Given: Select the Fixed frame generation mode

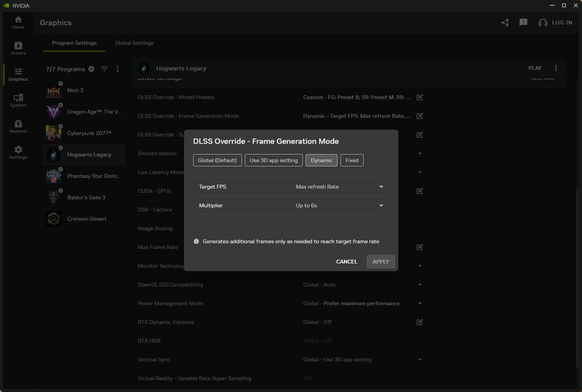Looking at the screenshot, I should pos(351,160).
